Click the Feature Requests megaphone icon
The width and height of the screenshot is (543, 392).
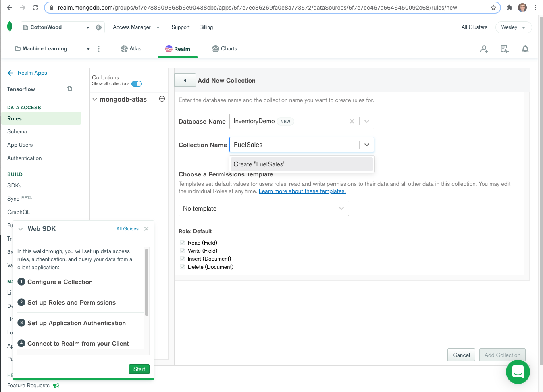pyautogui.click(x=56, y=386)
